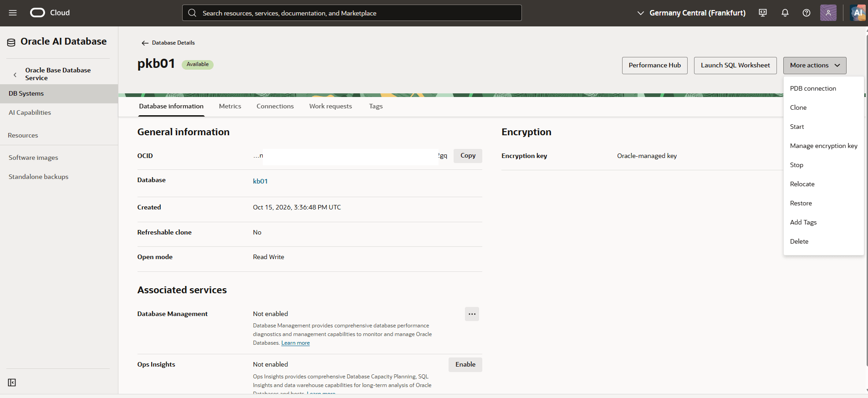868x398 pixels.
Task: Collapse the sidebar panel icon
Action: [12, 383]
